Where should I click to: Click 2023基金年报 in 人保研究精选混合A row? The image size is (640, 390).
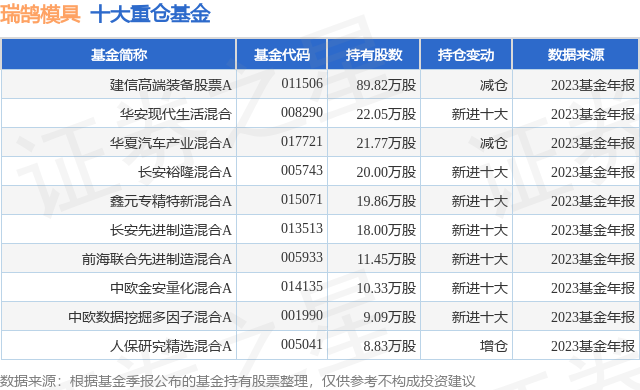point(593,346)
